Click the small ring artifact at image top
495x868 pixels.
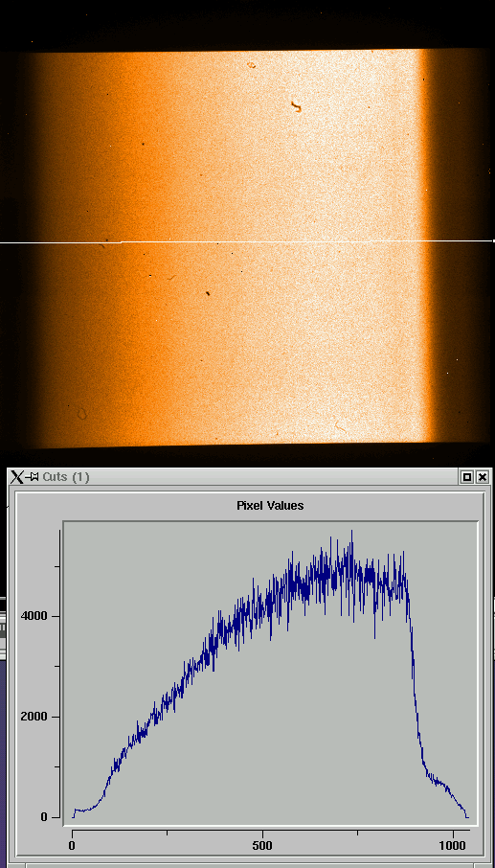(251, 65)
